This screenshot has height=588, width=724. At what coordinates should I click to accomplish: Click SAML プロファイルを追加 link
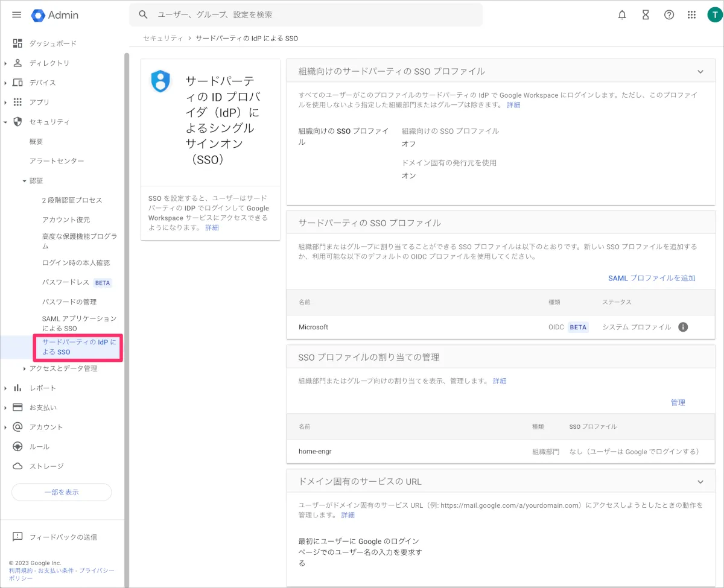pos(652,278)
